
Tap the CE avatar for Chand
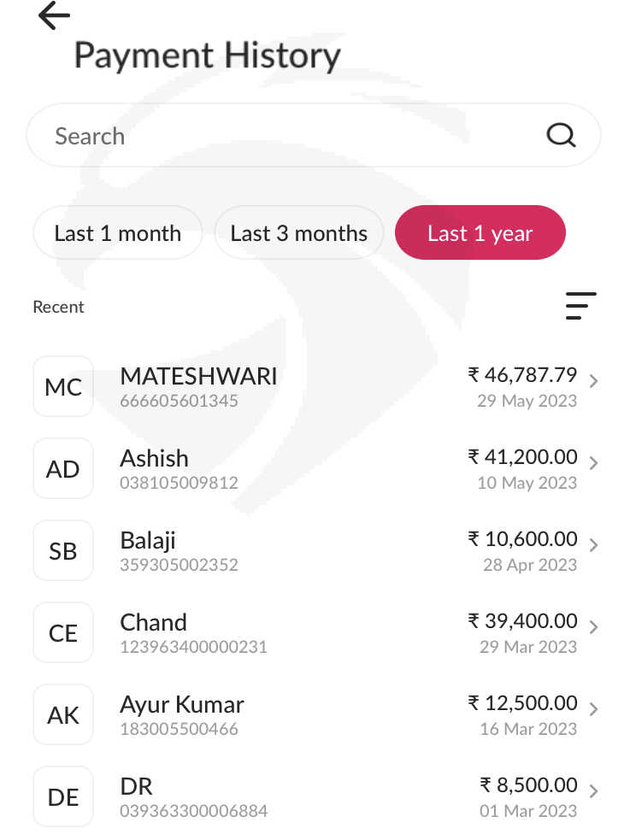(x=63, y=633)
